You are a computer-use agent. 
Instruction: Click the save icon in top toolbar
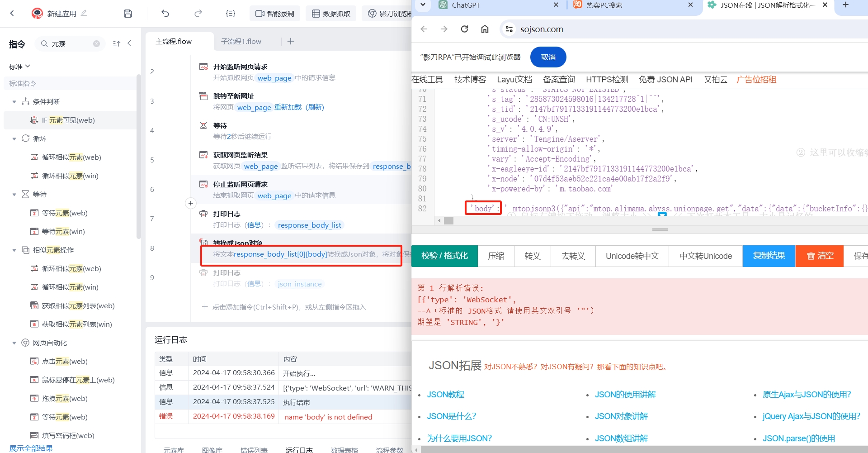coord(128,14)
